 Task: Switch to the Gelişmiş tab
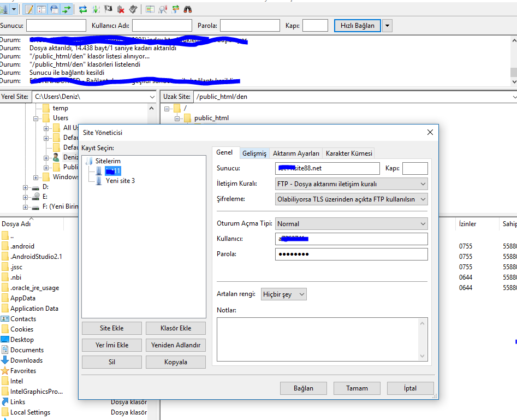click(254, 153)
